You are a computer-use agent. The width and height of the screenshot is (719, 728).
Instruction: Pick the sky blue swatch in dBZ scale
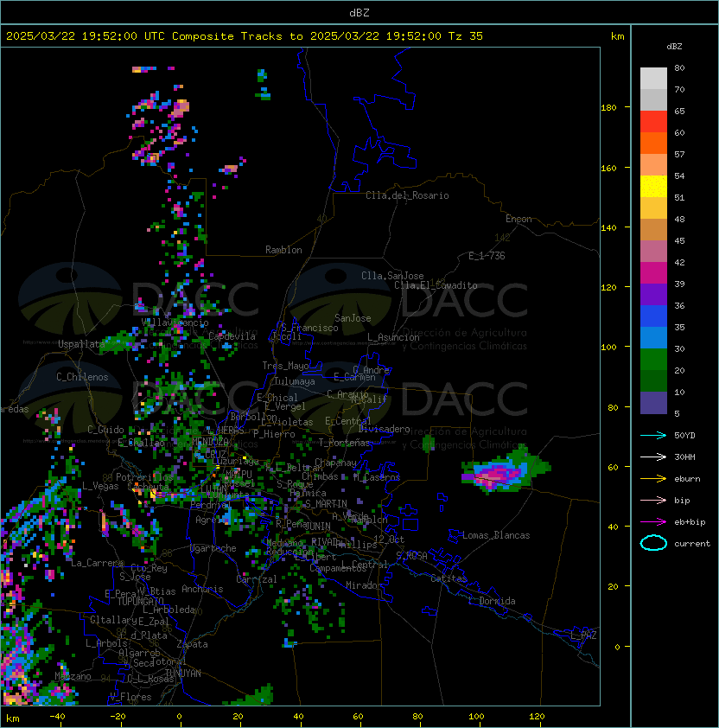[653, 337]
